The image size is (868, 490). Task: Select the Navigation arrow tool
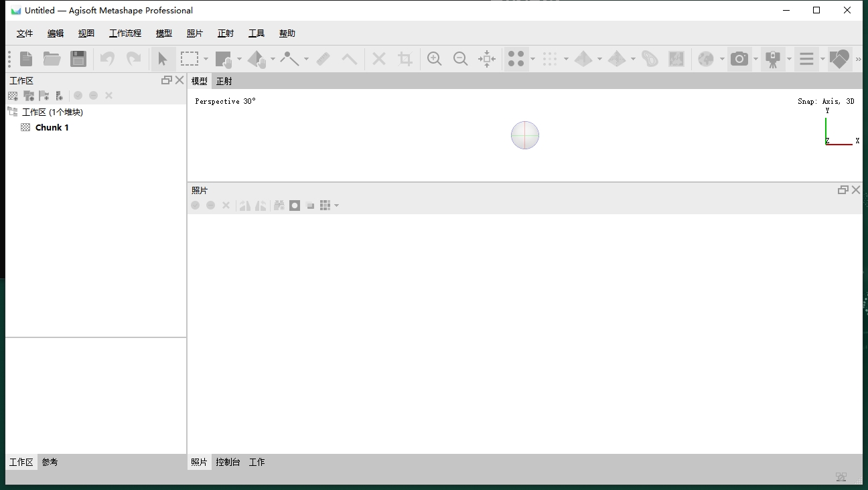(x=163, y=58)
